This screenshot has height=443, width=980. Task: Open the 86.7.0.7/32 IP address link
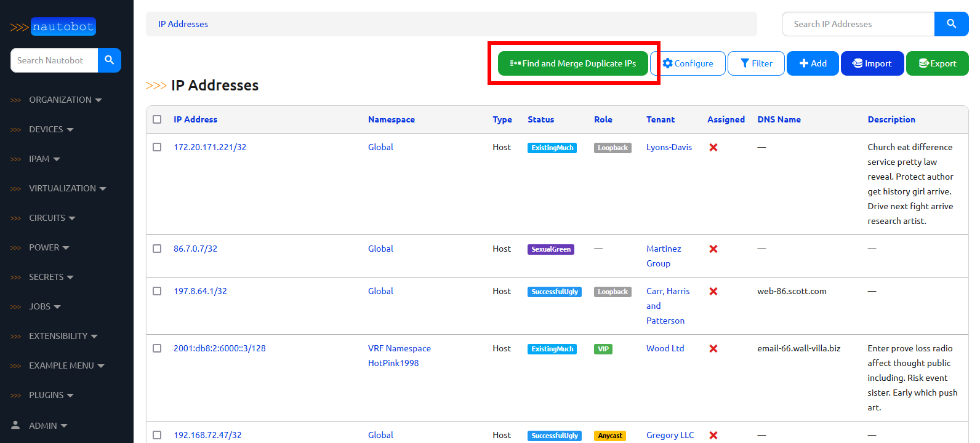click(195, 249)
